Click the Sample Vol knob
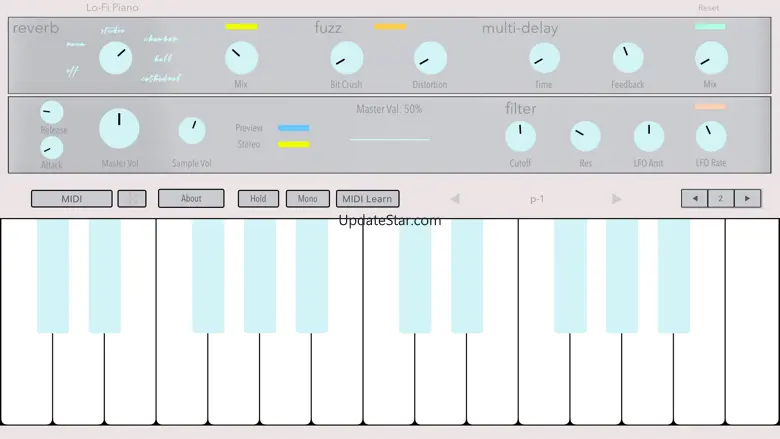Image resolution: width=780 pixels, height=439 pixels. (192, 131)
